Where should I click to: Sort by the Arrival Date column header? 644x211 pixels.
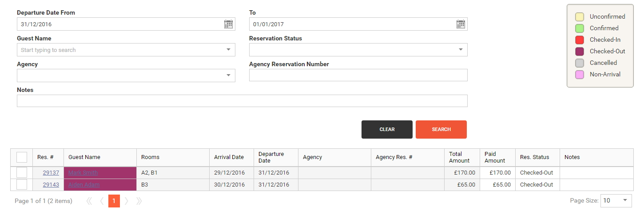pos(229,157)
